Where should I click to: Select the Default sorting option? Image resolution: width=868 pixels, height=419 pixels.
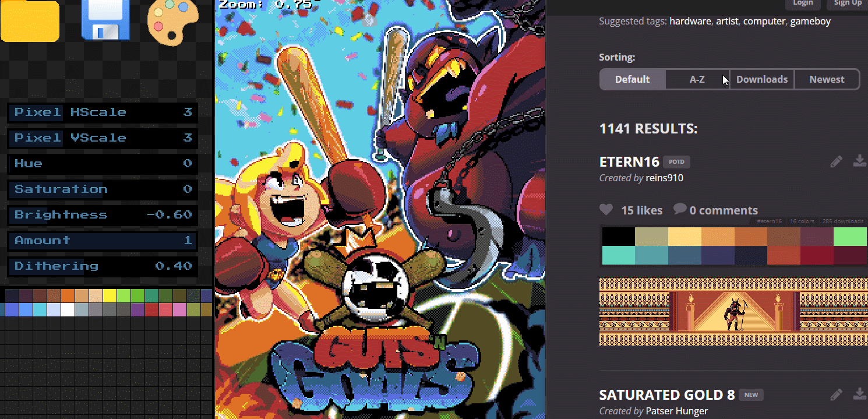click(633, 79)
